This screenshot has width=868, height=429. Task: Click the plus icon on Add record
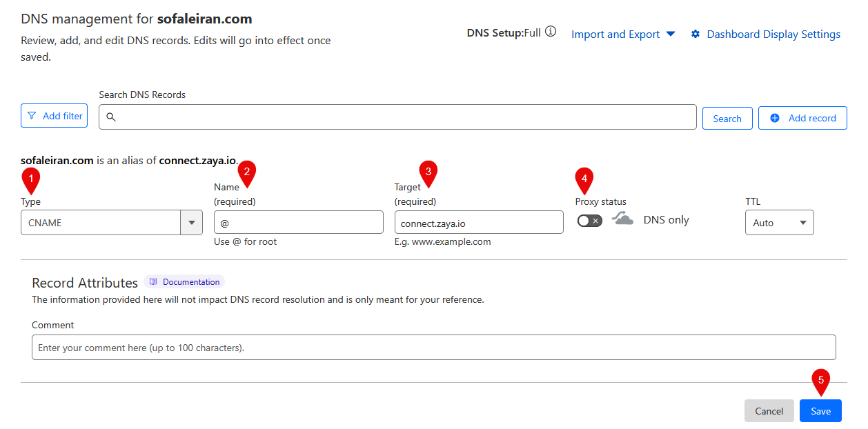coord(775,118)
